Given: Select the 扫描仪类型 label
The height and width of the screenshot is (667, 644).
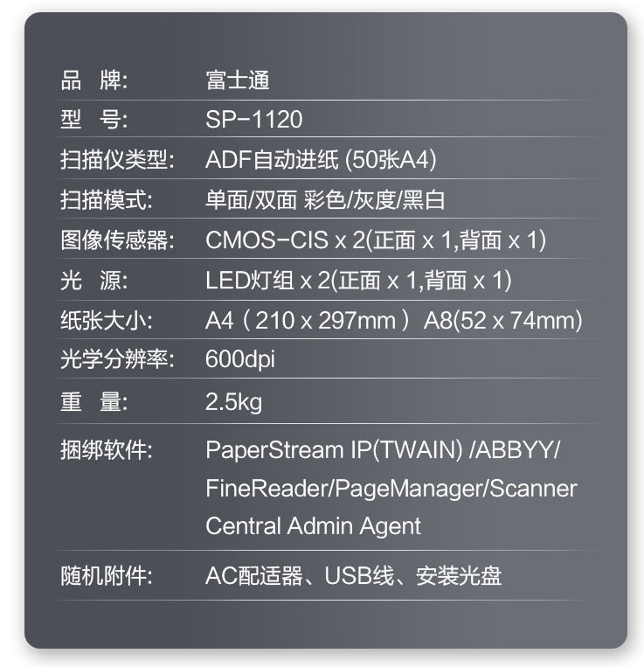Looking at the screenshot, I should click(x=117, y=160).
